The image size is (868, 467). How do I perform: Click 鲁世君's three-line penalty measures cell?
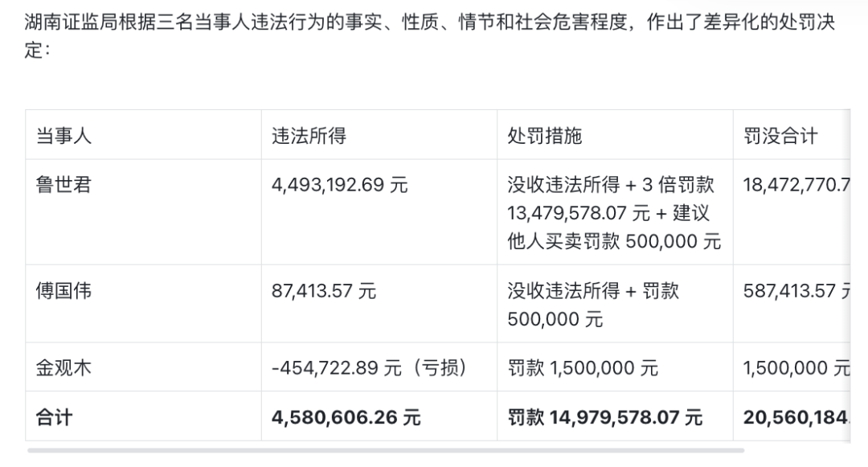tap(614, 213)
